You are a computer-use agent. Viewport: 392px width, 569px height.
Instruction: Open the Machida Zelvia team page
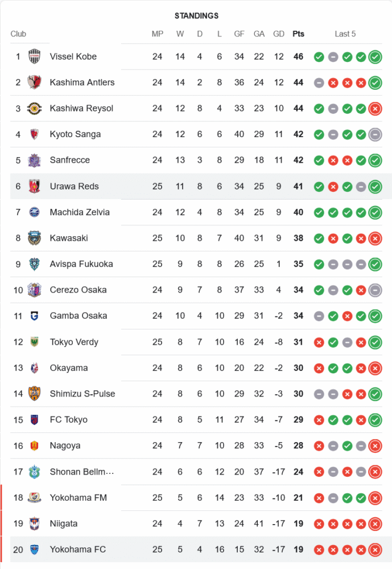click(80, 212)
